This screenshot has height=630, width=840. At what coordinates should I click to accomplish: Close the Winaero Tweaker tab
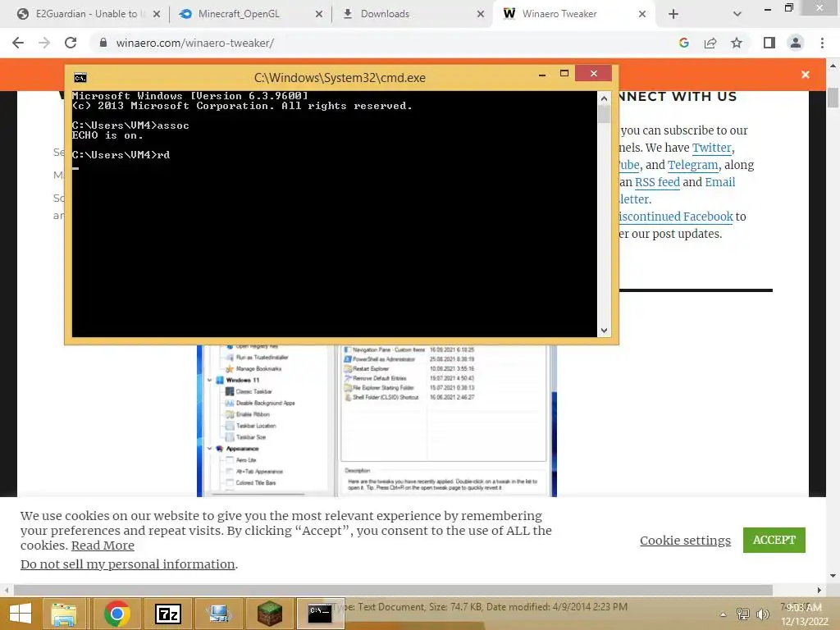tap(642, 14)
